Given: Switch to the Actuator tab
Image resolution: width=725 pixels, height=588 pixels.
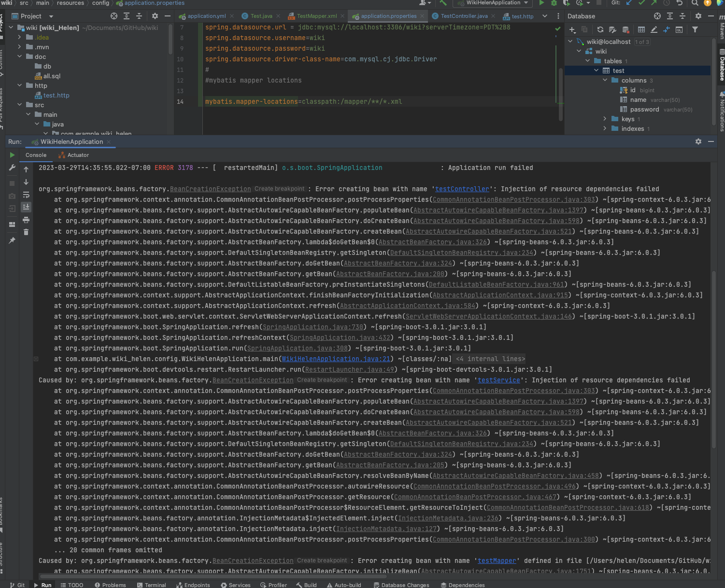Looking at the screenshot, I should point(73,155).
